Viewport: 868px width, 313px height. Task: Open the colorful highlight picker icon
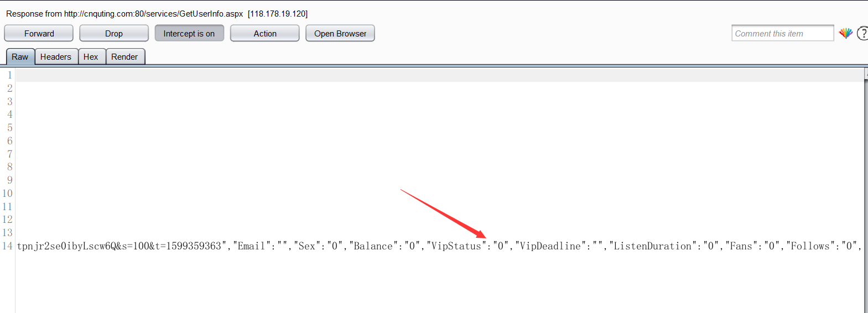point(845,33)
